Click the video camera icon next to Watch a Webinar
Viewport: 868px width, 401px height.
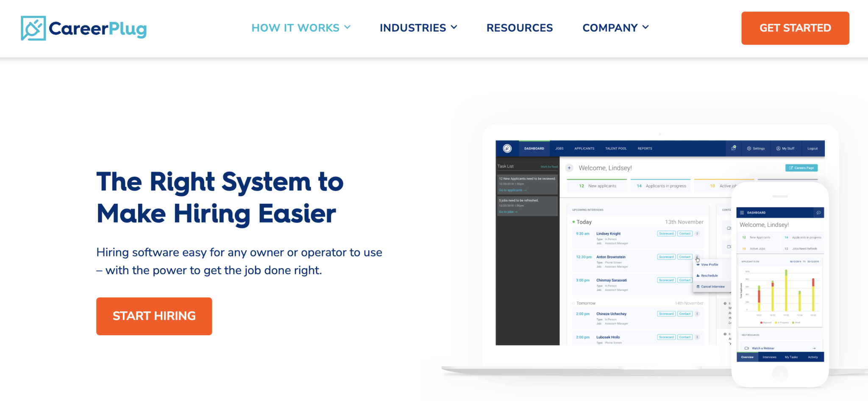point(746,348)
